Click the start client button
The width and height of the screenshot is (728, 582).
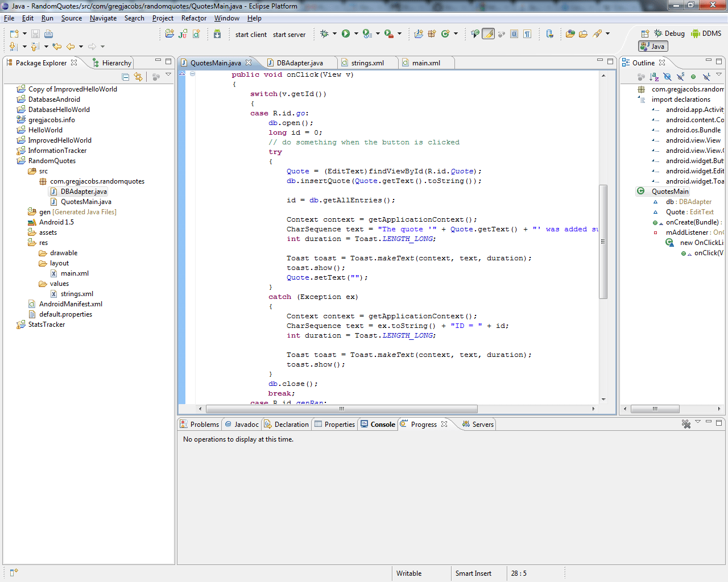click(251, 35)
